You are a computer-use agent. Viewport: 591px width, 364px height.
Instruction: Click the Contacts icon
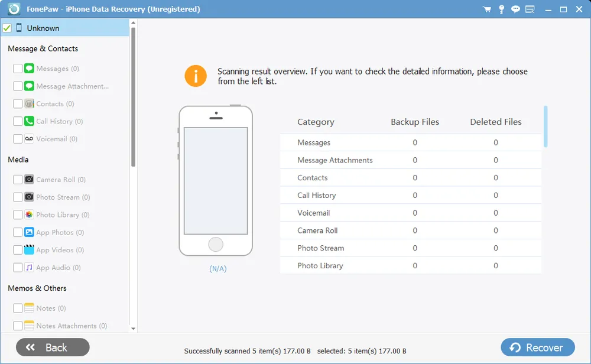(x=29, y=103)
